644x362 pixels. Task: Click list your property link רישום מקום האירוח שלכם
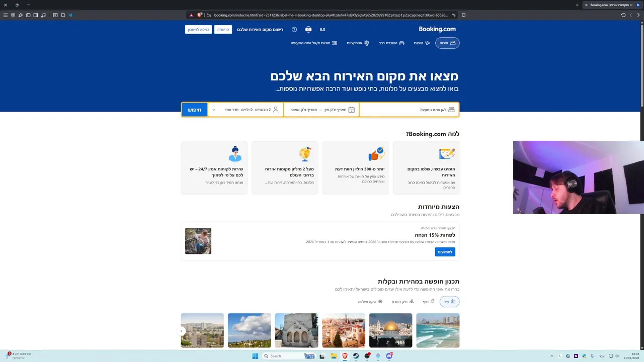click(x=260, y=30)
